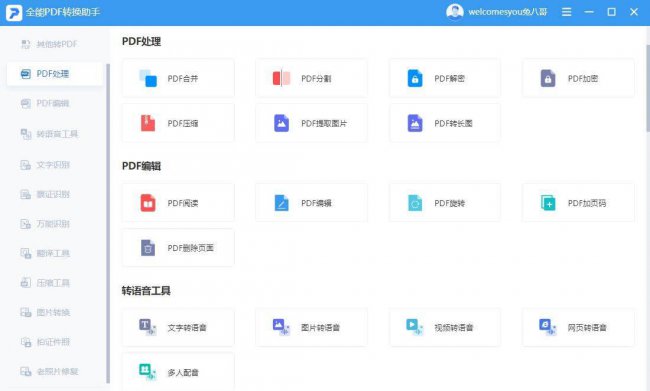Open the PDF合并 merge tool icon

(148, 78)
